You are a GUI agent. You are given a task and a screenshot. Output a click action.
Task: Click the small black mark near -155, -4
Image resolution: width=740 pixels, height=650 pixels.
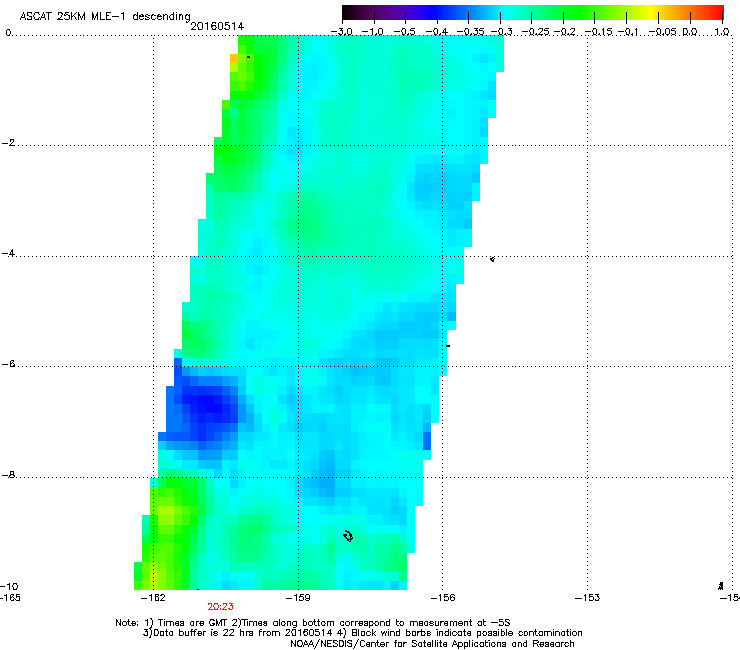pos(492,259)
